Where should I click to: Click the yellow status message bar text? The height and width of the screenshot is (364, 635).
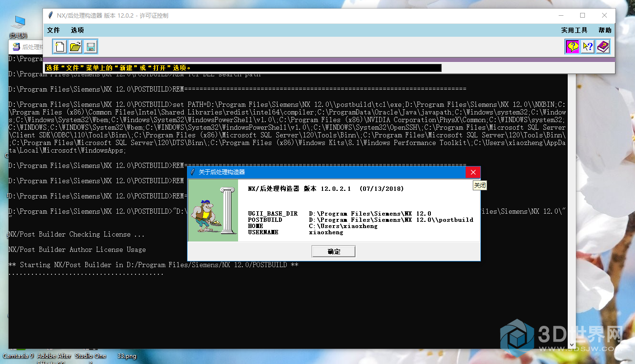119,68
